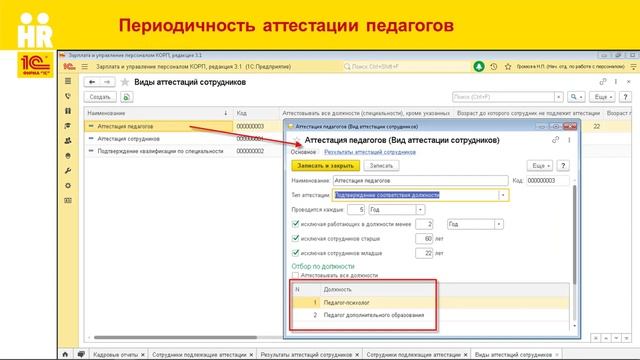Toggle 'исключая работающих в должности менее' checkbox
This screenshot has width=640, height=360.
click(296, 224)
